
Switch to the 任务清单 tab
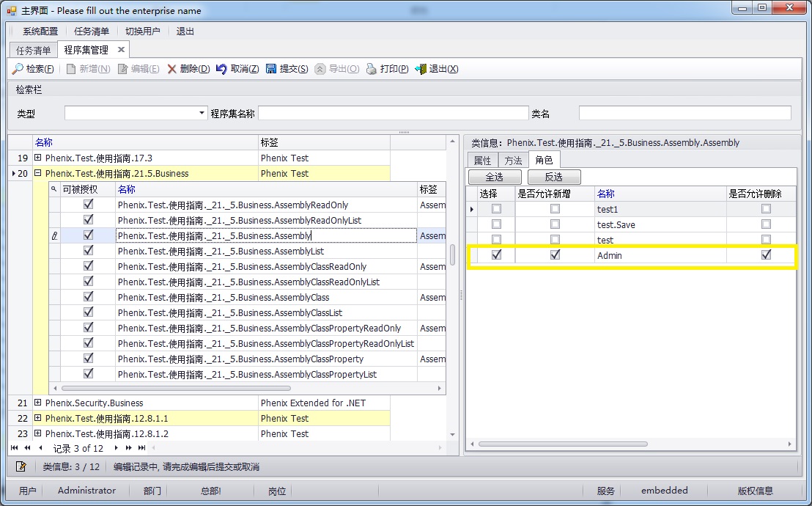34,51
